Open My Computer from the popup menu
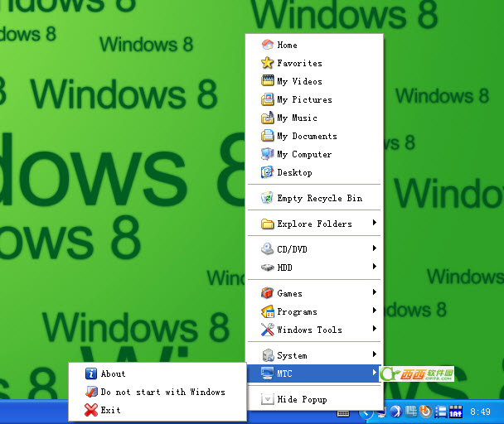 tap(314, 155)
